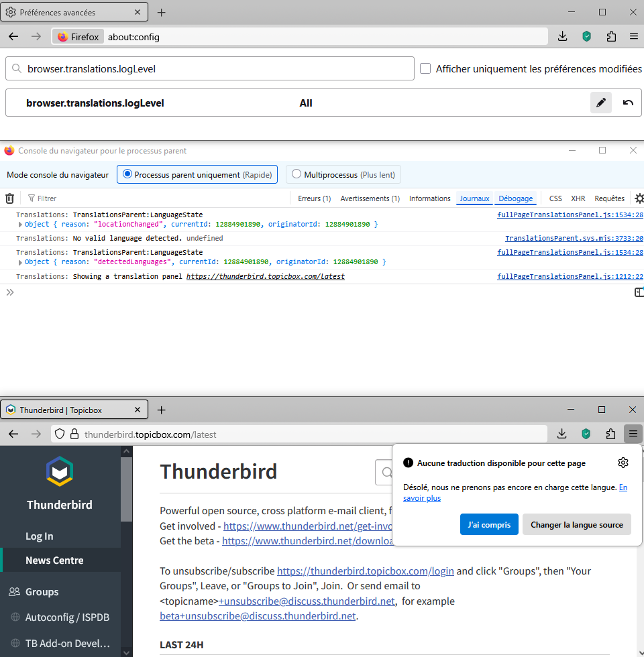Click J'ai compris button
The width and height of the screenshot is (644, 657).
489,524
